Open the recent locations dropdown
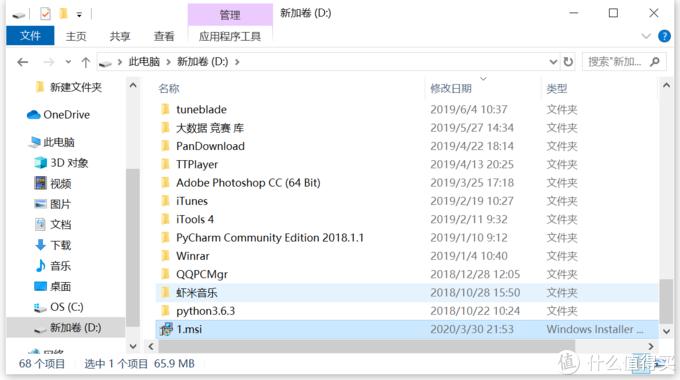This screenshot has width=680, height=380. coord(68,62)
